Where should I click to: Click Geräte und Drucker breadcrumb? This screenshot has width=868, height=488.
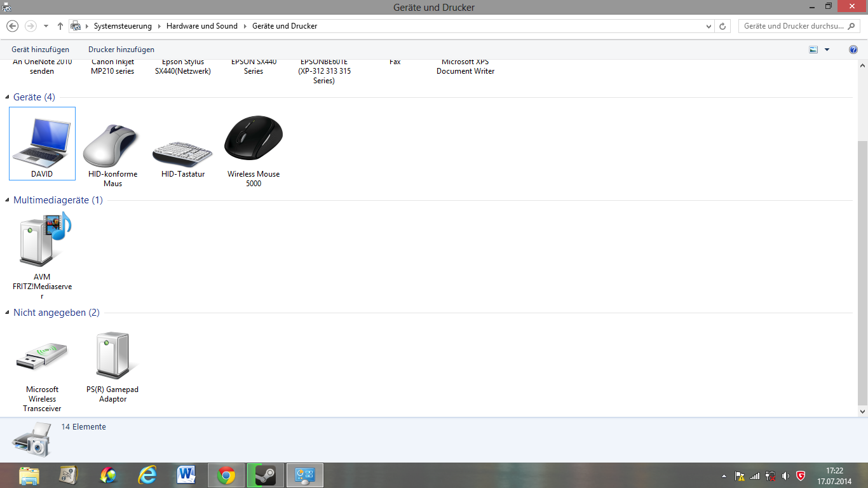(x=285, y=26)
